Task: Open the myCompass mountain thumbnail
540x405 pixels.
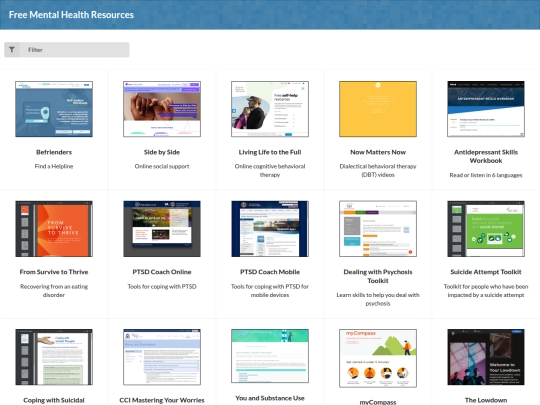Action: point(378,358)
